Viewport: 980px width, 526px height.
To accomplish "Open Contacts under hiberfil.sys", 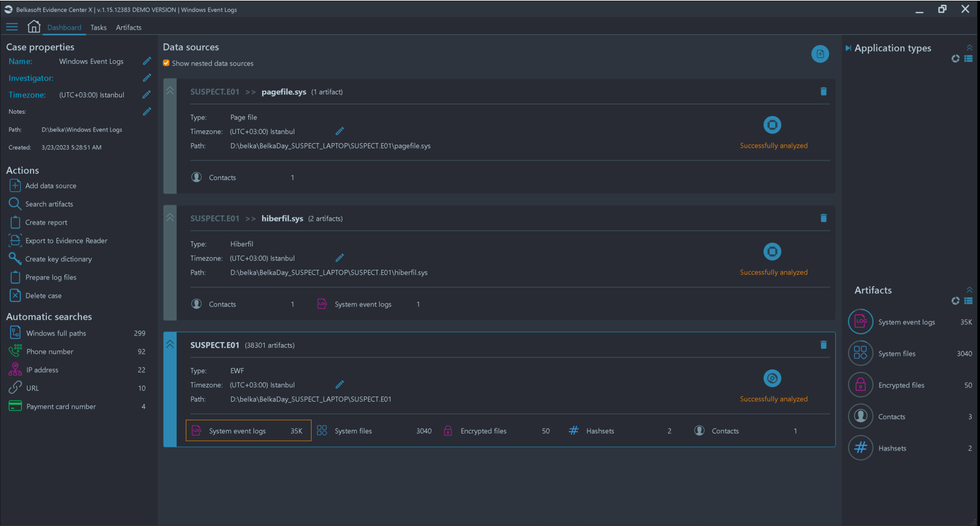I will [x=243, y=304].
